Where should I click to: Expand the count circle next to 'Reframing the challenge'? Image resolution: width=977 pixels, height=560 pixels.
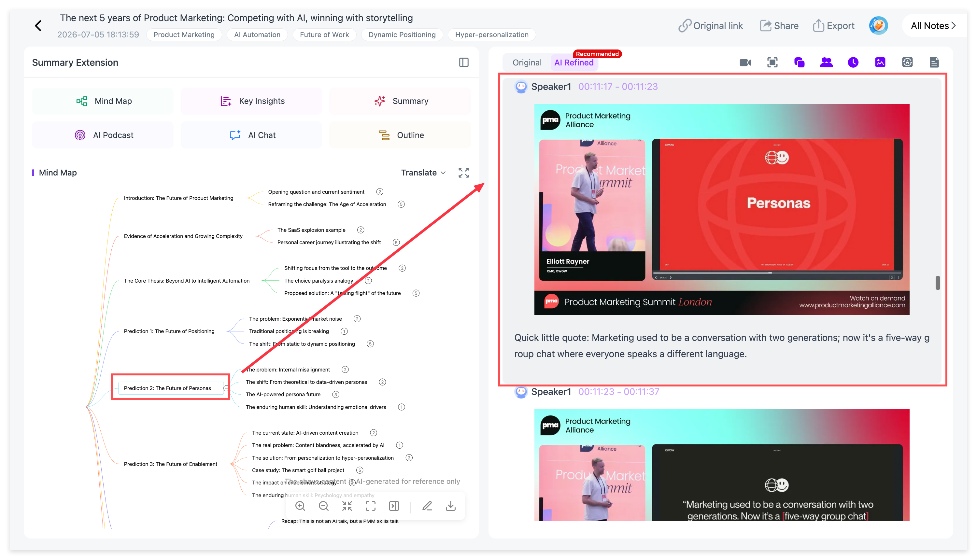click(401, 204)
